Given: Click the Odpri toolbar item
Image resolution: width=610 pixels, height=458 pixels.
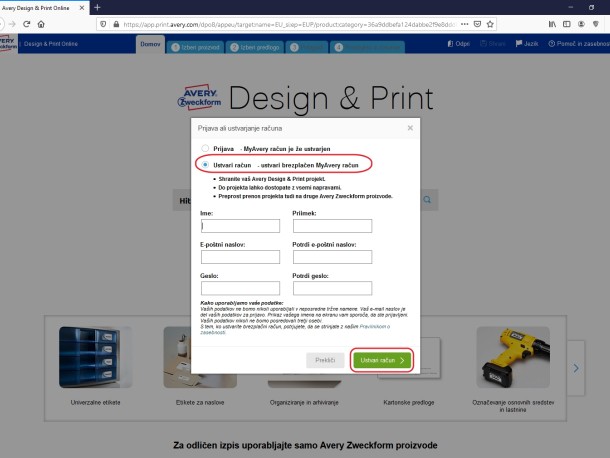Looking at the screenshot, I should [x=458, y=44].
